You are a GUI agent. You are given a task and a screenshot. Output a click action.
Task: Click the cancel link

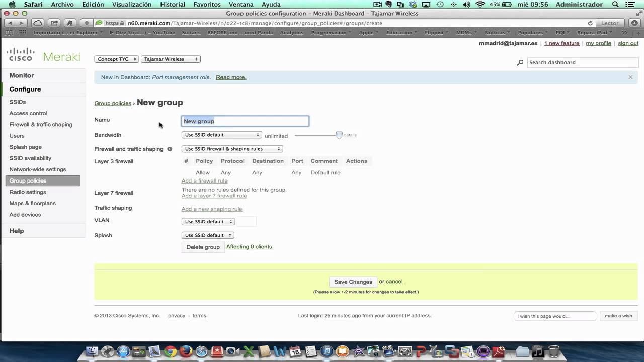coord(394,282)
